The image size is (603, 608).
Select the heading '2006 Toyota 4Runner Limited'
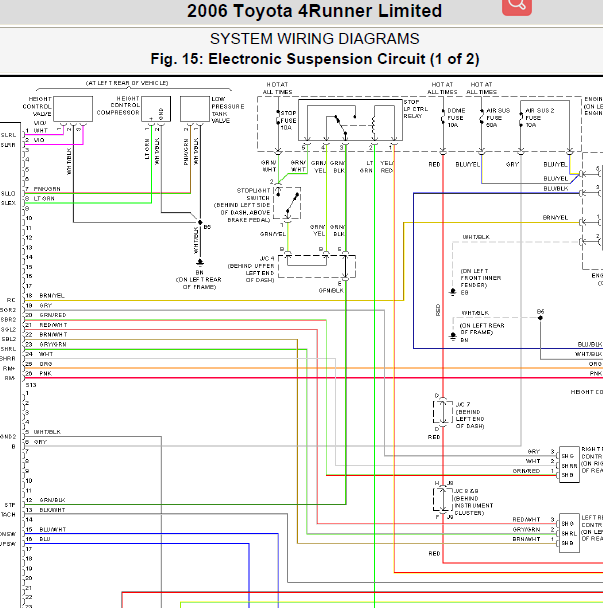314,11
